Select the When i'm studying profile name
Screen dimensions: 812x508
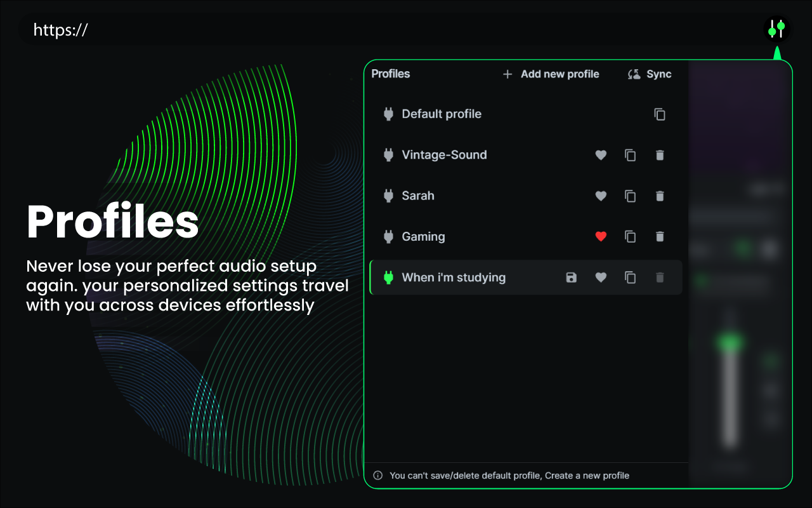click(x=454, y=277)
